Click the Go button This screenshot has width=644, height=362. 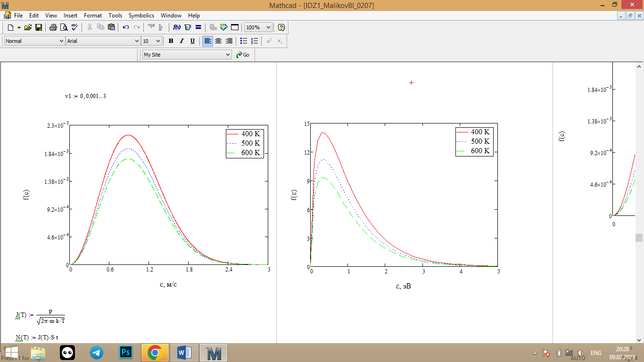[x=243, y=55]
